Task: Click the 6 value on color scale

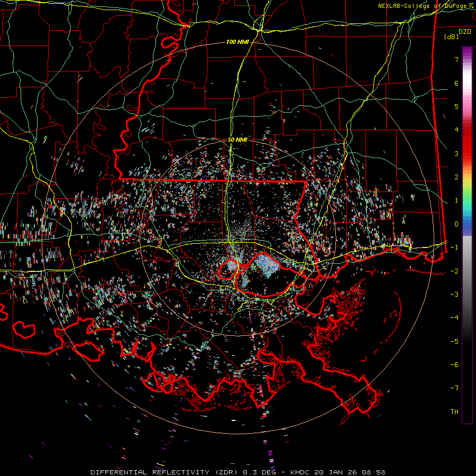Action: 456,83
